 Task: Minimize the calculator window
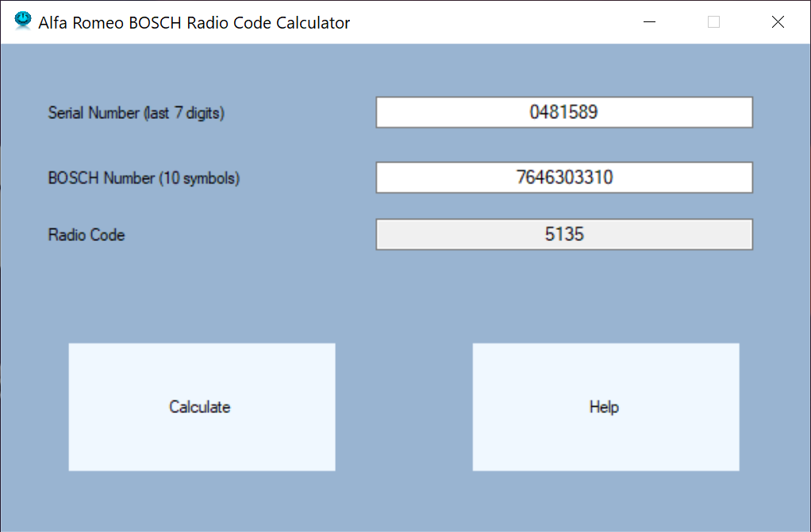click(650, 21)
